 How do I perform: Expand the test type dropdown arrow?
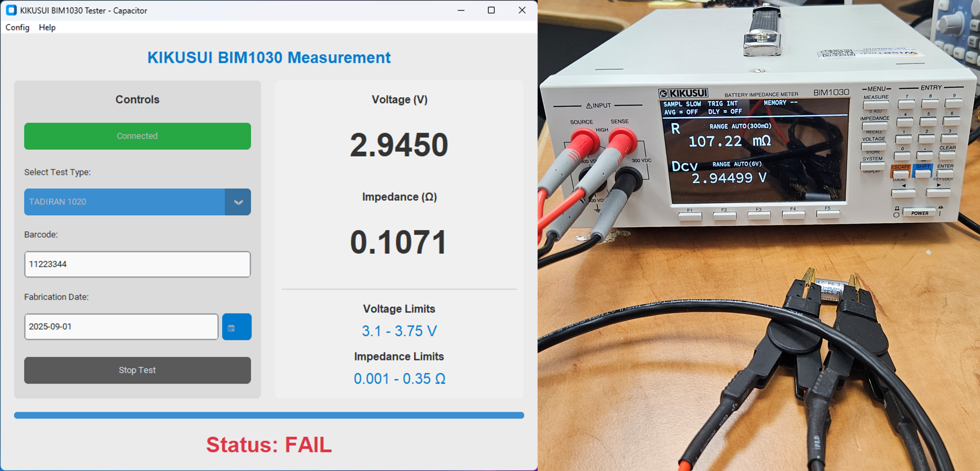[238, 202]
